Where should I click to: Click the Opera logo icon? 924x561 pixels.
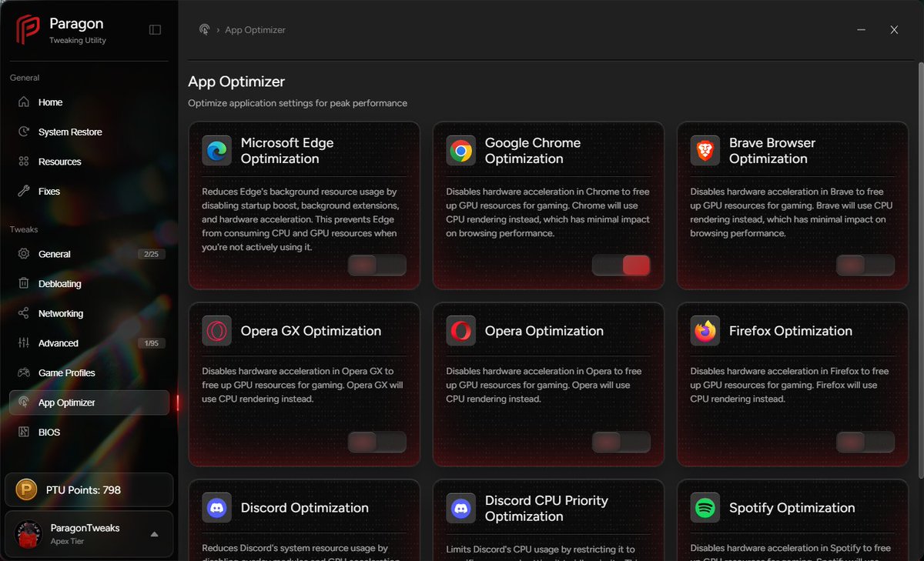[461, 331]
